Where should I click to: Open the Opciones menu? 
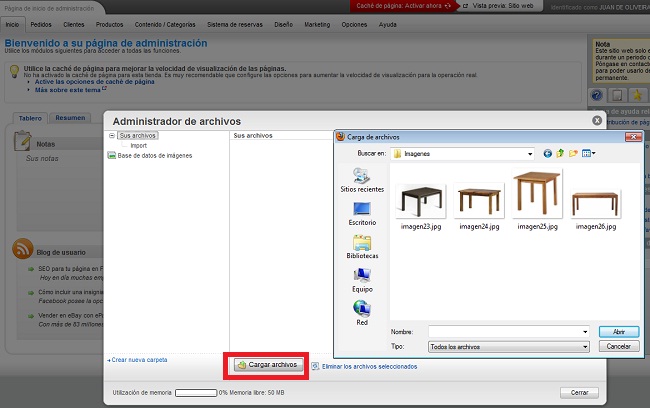[354, 24]
